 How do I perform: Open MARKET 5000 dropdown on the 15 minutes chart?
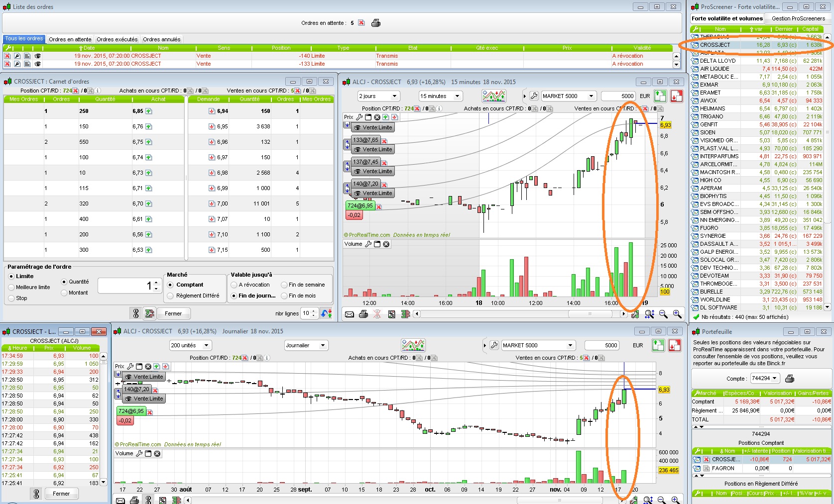point(569,96)
